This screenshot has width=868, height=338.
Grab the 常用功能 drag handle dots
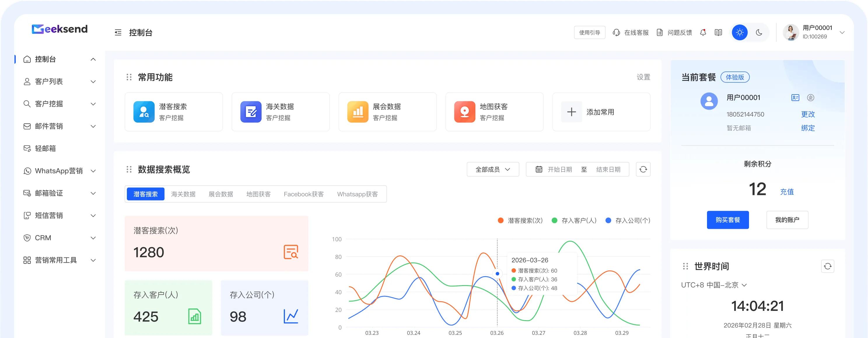pos(129,77)
